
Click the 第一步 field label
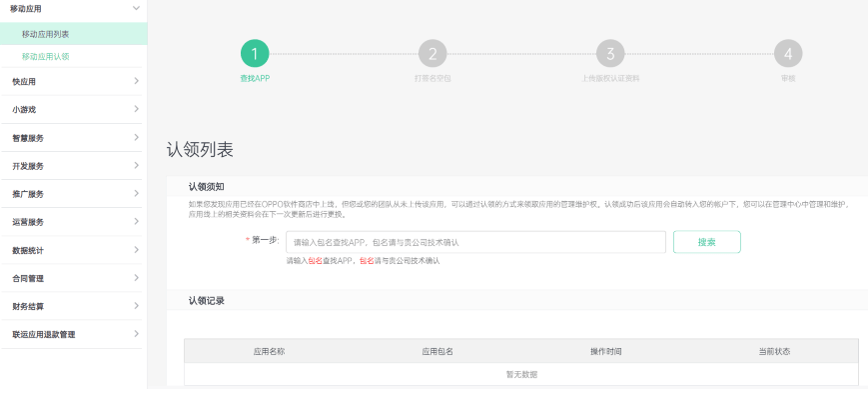point(265,240)
